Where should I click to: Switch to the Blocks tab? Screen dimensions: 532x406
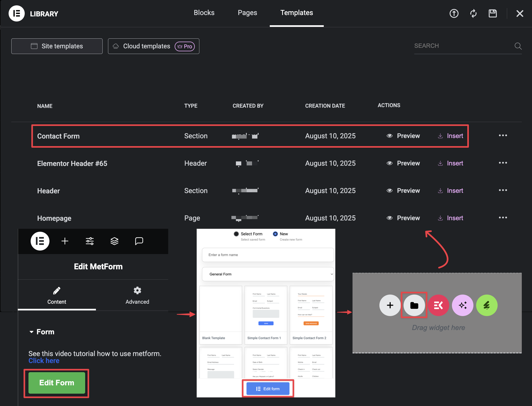coord(204,13)
